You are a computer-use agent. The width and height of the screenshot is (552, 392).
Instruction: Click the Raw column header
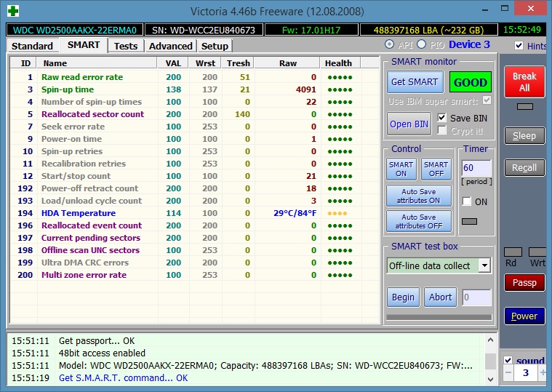pos(287,63)
